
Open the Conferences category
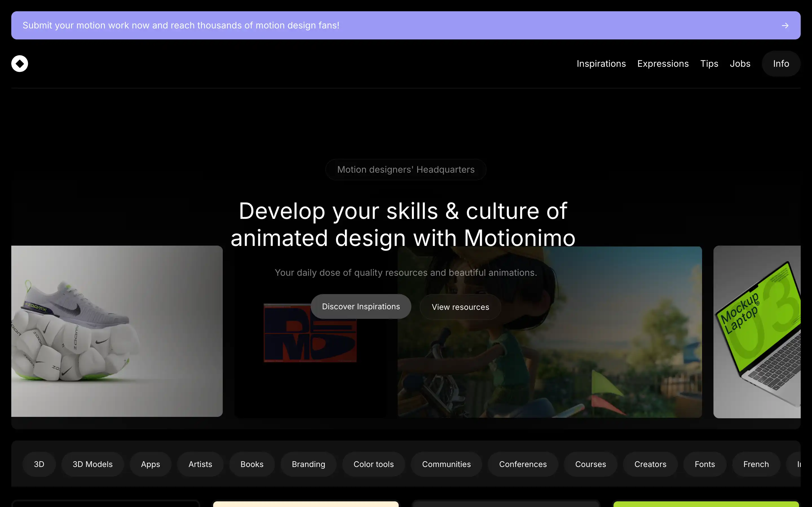click(523, 464)
